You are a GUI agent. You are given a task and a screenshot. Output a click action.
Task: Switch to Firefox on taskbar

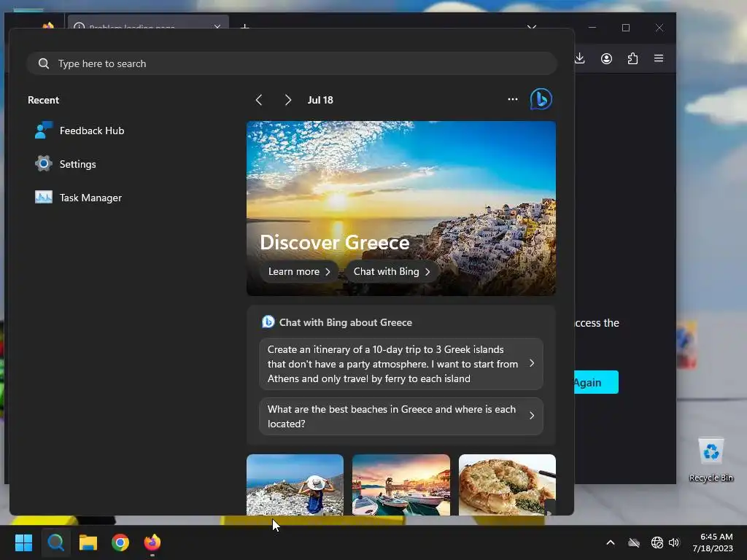(152, 542)
